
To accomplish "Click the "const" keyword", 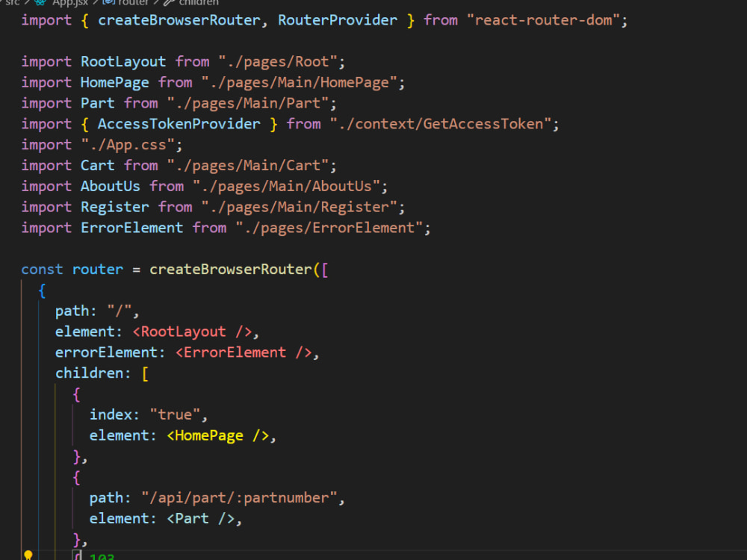I will tap(42, 269).
